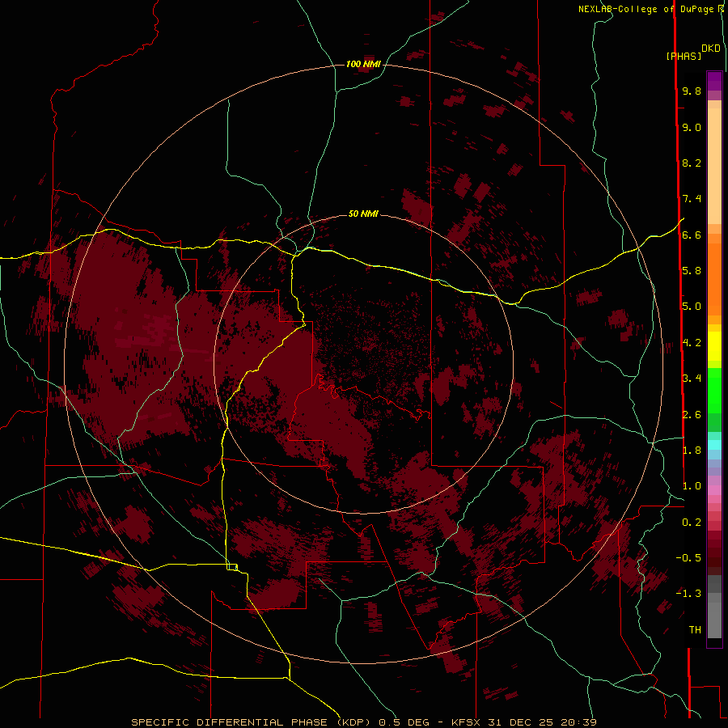Click the orange legend swatch near 5.8

pyautogui.click(x=714, y=278)
